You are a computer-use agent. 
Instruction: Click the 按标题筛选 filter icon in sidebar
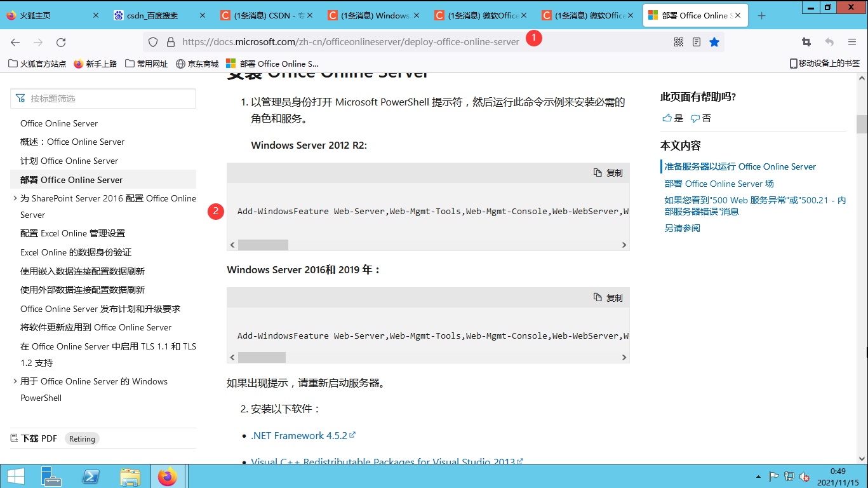pyautogui.click(x=20, y=99)
